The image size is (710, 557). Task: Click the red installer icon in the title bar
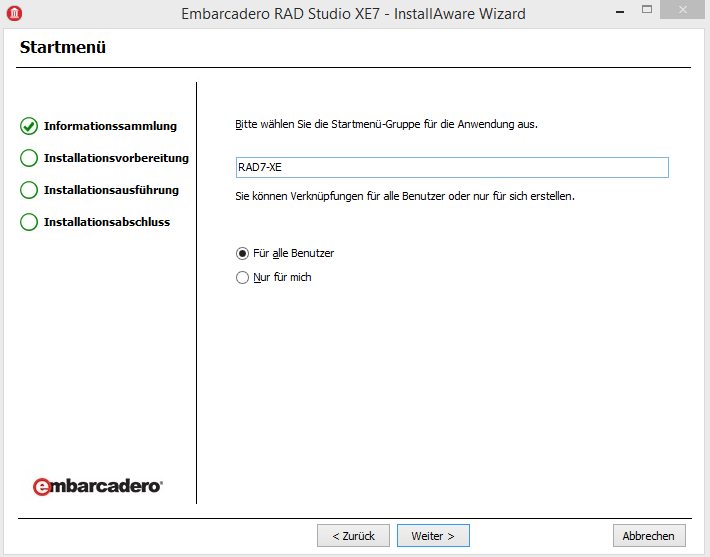pos(14,13)
